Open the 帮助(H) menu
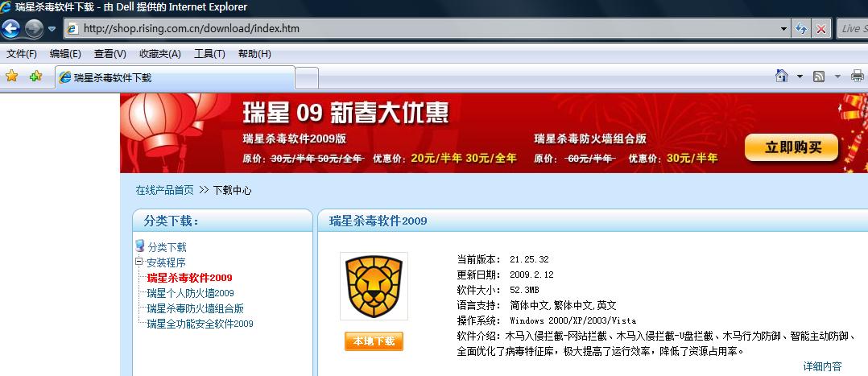This screenshot has height=376, width=868. [x=254, y=54]
